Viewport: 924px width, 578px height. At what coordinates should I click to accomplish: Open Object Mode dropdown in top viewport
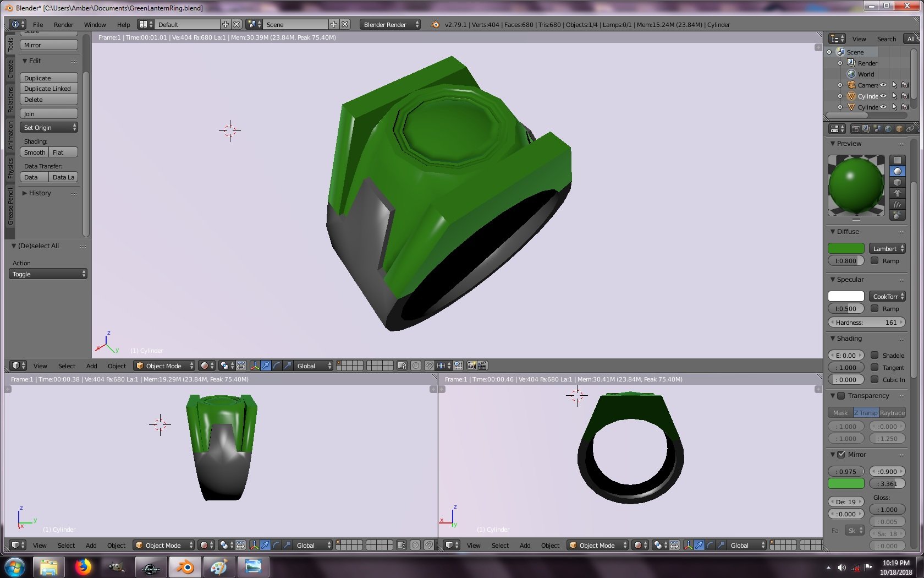(x=164, y=366)
